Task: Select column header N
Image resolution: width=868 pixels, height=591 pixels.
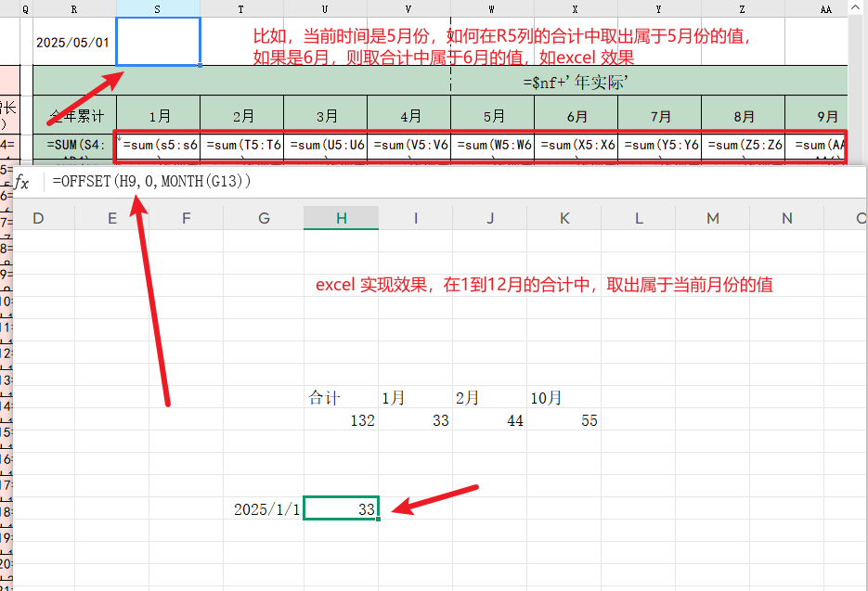Action: [x=786, y=218]
